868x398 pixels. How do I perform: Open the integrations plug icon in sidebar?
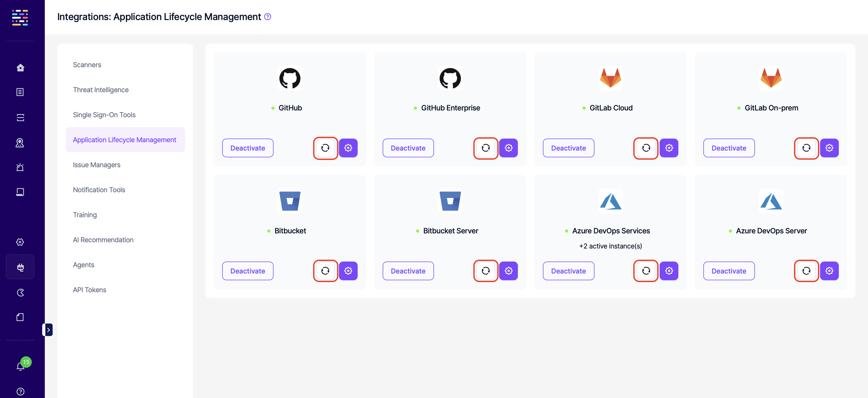(x=20, y=267)
